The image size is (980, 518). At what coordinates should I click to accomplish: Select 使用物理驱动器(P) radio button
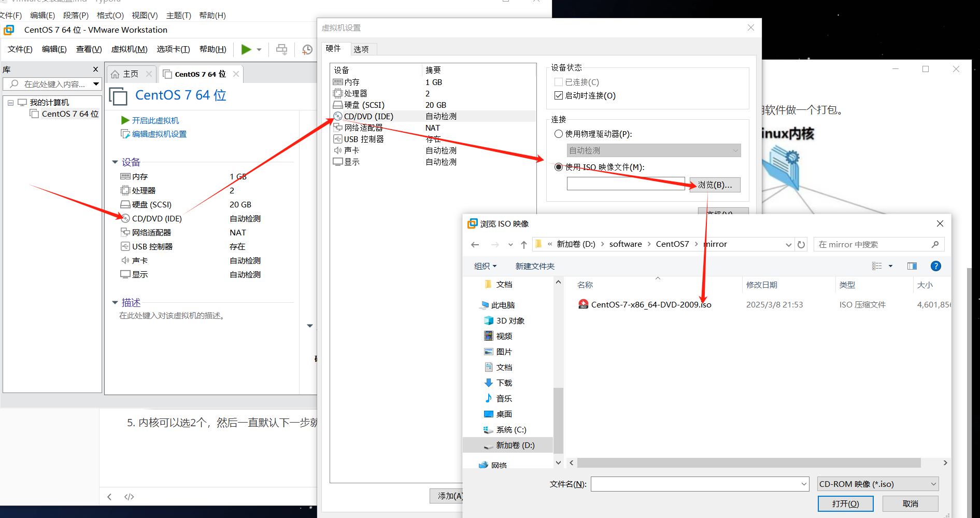click(x=559, y=134)
